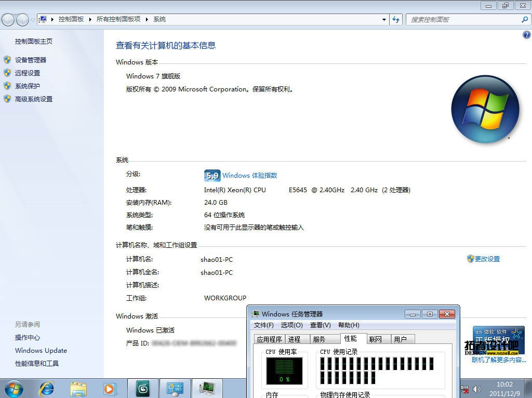Switch to Task Manager taskbar button
The width and height of the screenshot is (532, 398).
click(207, 389)
